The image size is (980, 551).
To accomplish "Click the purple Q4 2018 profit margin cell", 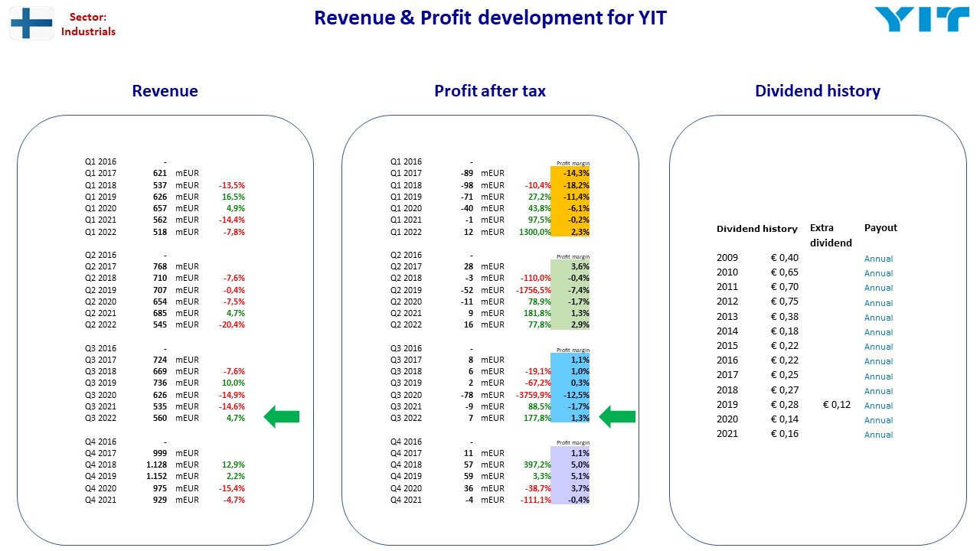I will coord(570,465).
